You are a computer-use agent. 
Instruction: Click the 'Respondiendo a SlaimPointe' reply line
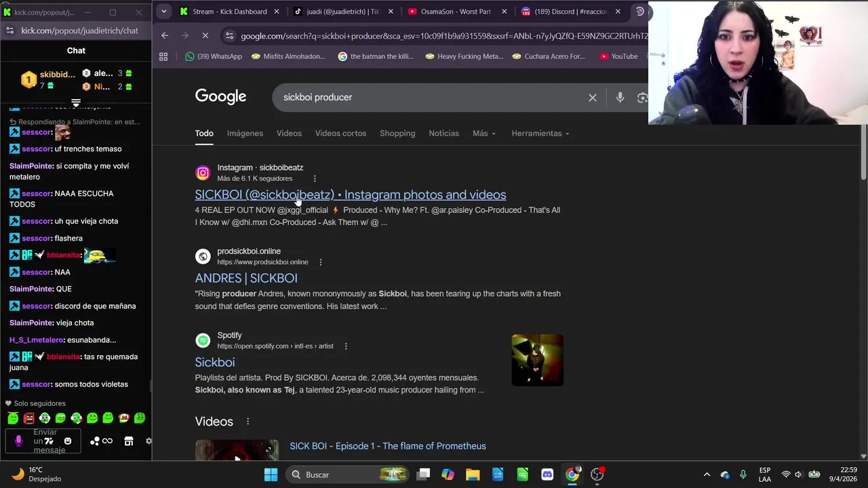(x=75, y=122)
